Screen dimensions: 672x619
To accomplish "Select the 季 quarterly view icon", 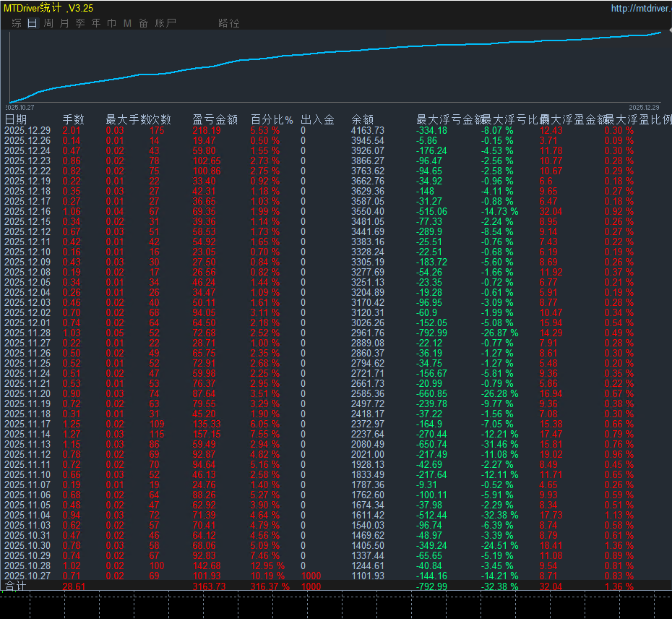I will click(x=80, y=22).
